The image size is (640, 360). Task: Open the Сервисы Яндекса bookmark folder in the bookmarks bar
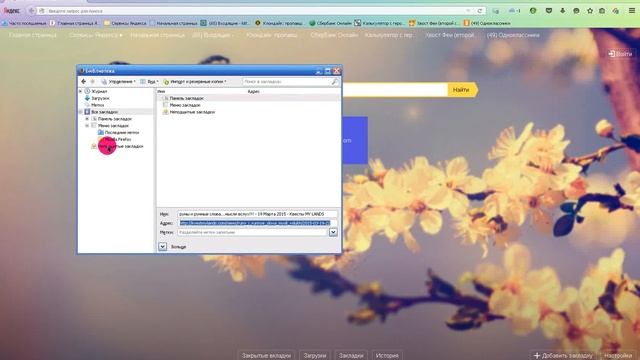pyautogui.click(x=125, y=23)
